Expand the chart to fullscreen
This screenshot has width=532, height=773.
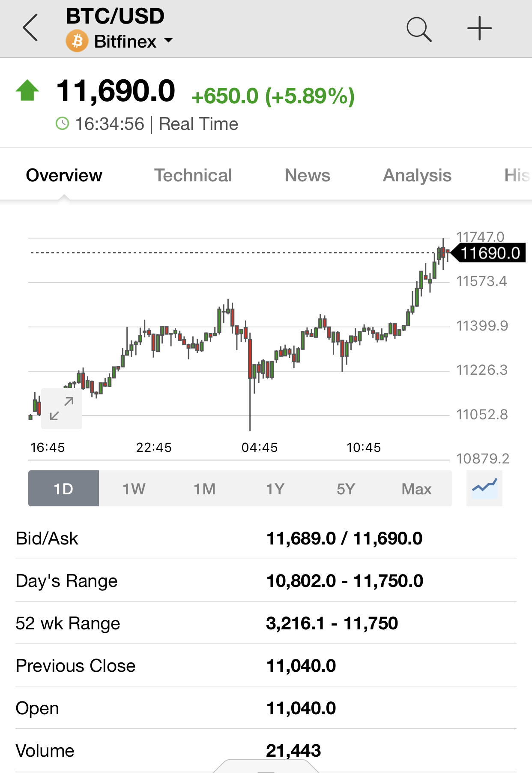pyautogui.click(x=62, y=409)
